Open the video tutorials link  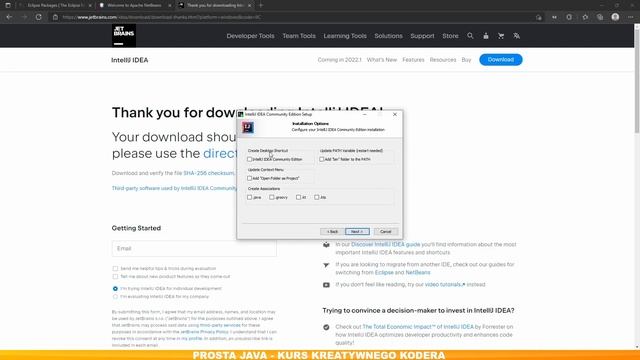[445, 284]
